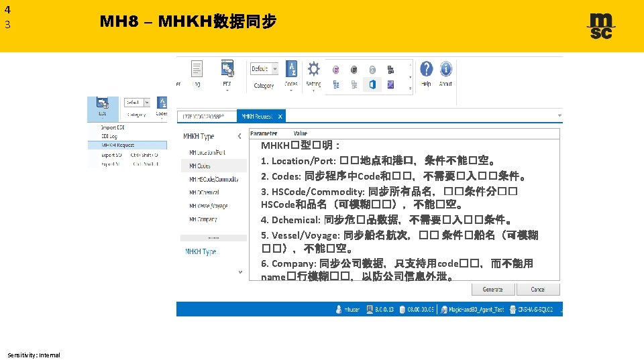Expand the Codes button dropdown arrow

click(x=291, y=90)
